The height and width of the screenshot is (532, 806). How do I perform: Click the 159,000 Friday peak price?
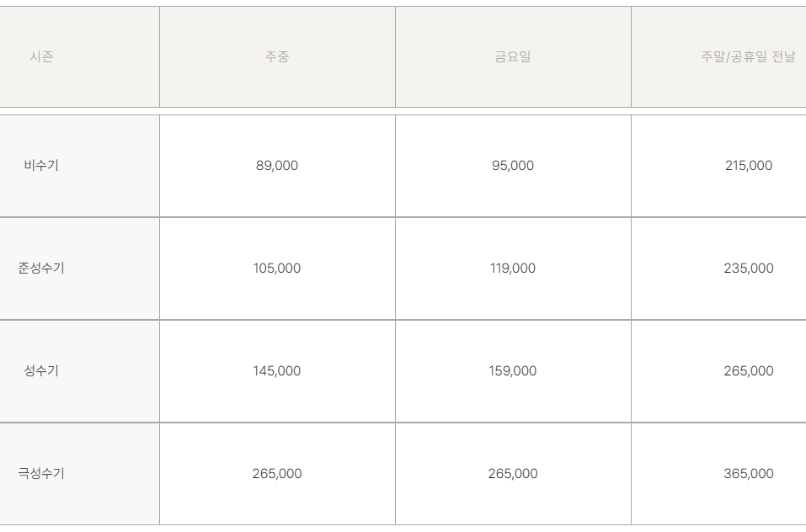pyautogui.click(x=513, y=370)
